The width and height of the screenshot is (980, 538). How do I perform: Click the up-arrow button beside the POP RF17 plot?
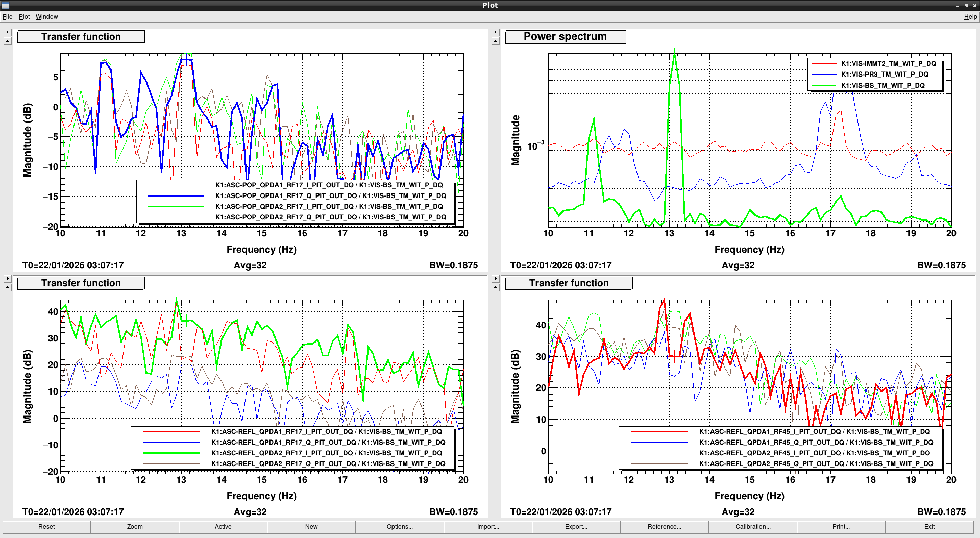pyautogui.click(x=7, y=41)
